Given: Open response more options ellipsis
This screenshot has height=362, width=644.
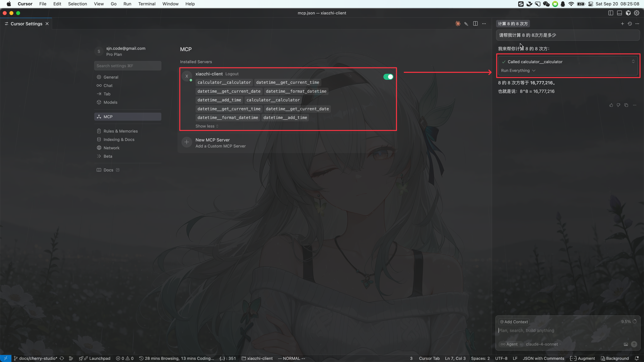Looking at the screenshot, I should click(634, 105).
